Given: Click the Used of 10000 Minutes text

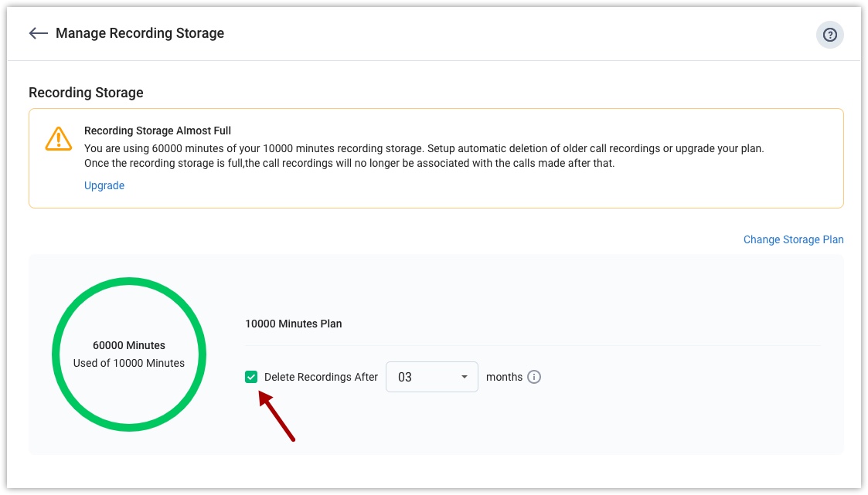Looking at the screenshot, I should click(x=129, y=363).
